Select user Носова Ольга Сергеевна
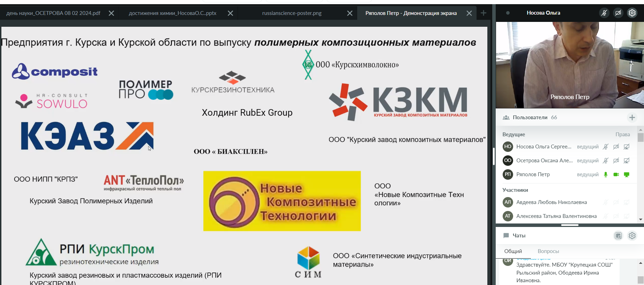644x285 pixels. [x=544, y=147]
